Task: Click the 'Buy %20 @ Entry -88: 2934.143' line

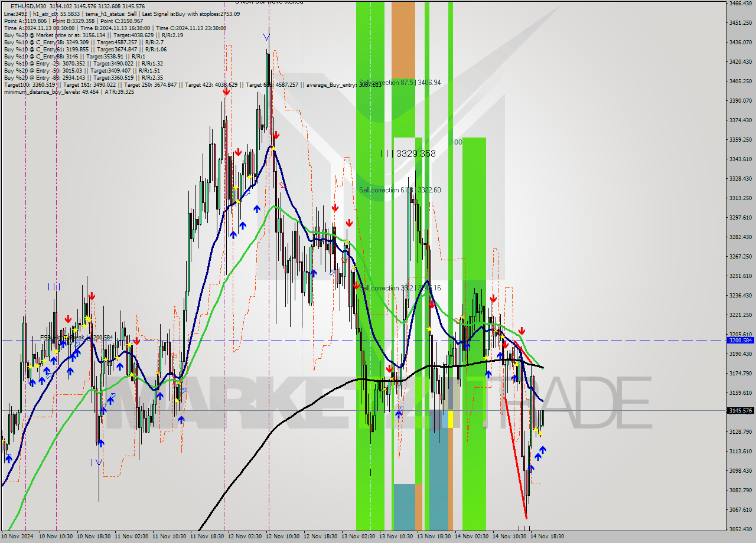Action: [x=85, y=77]
